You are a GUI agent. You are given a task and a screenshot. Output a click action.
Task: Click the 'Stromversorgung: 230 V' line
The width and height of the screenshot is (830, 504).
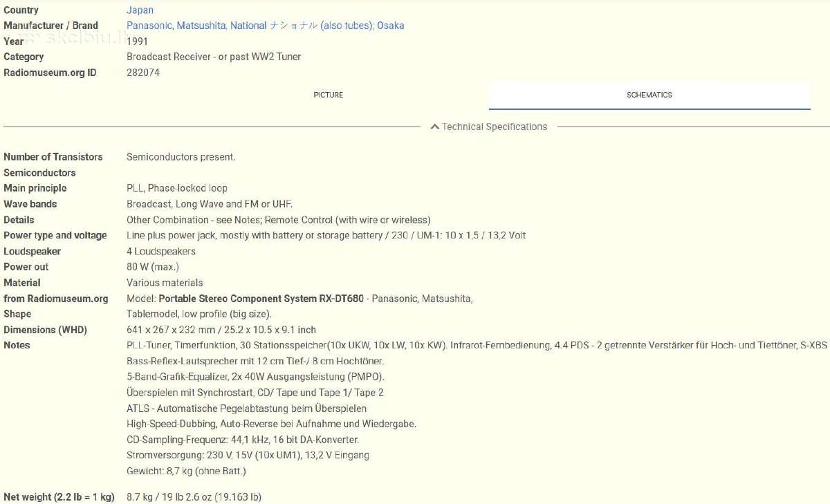pos(248,455)
